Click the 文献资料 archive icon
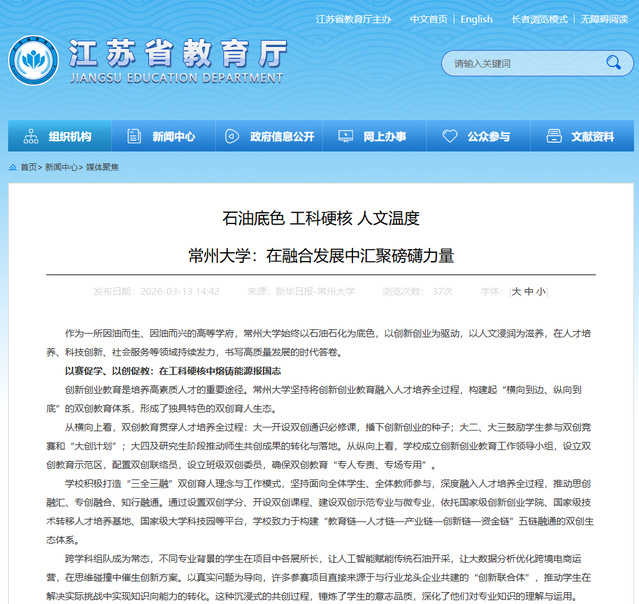 click(553, 136)
